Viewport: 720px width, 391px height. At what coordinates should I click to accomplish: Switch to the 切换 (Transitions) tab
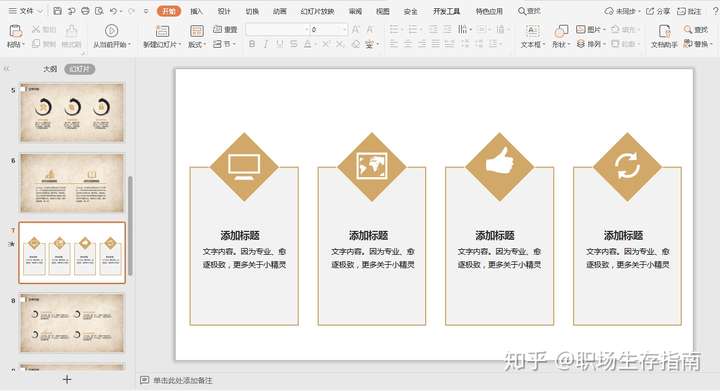coord(252,11)
